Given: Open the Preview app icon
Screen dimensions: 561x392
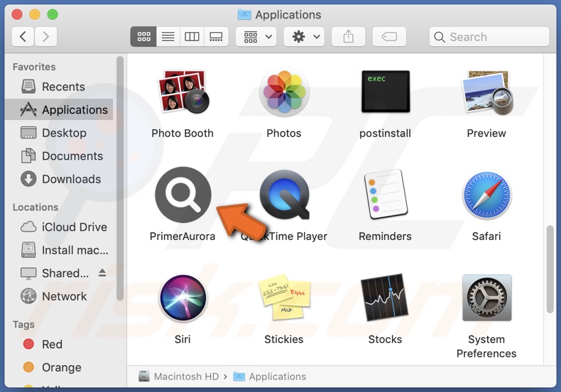Looking at the screenshot, I should [486, 92].
